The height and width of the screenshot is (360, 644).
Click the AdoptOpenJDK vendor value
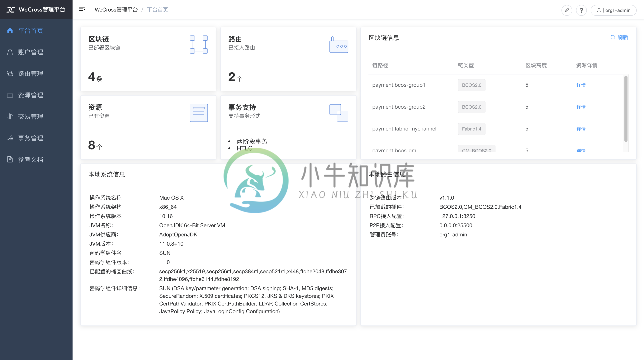178,234
